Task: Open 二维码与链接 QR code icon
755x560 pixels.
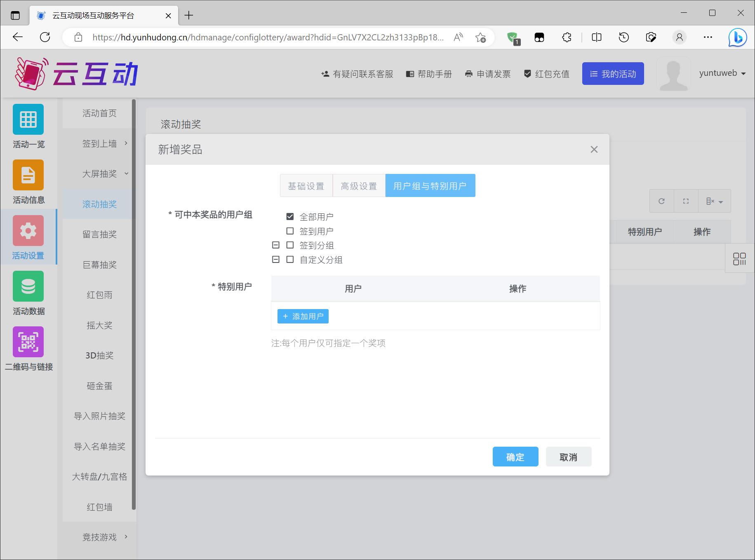Action: pos(28,342)
